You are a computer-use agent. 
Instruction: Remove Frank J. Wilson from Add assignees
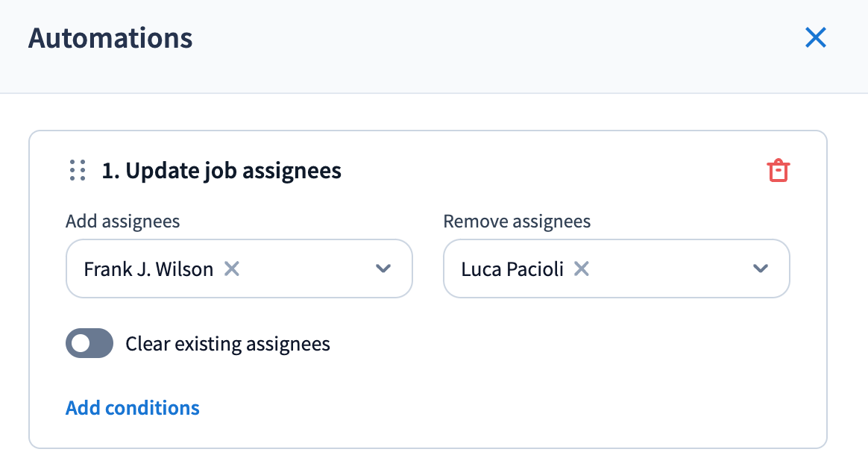pos(232,269)
